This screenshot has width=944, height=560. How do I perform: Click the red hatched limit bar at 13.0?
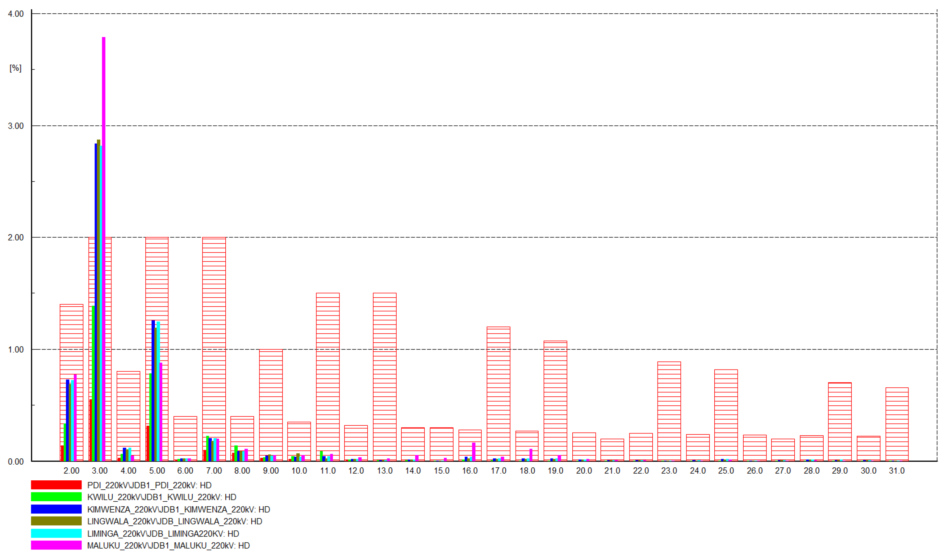click(x=385, y=377)
